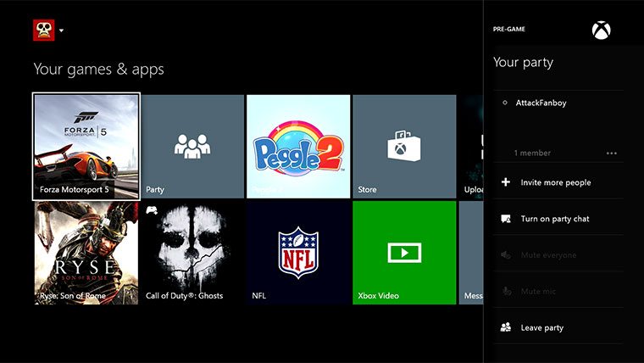The height and width of the screenshot is (363, 644).
Task: Select Leave party option
Action: pos(541,327)
